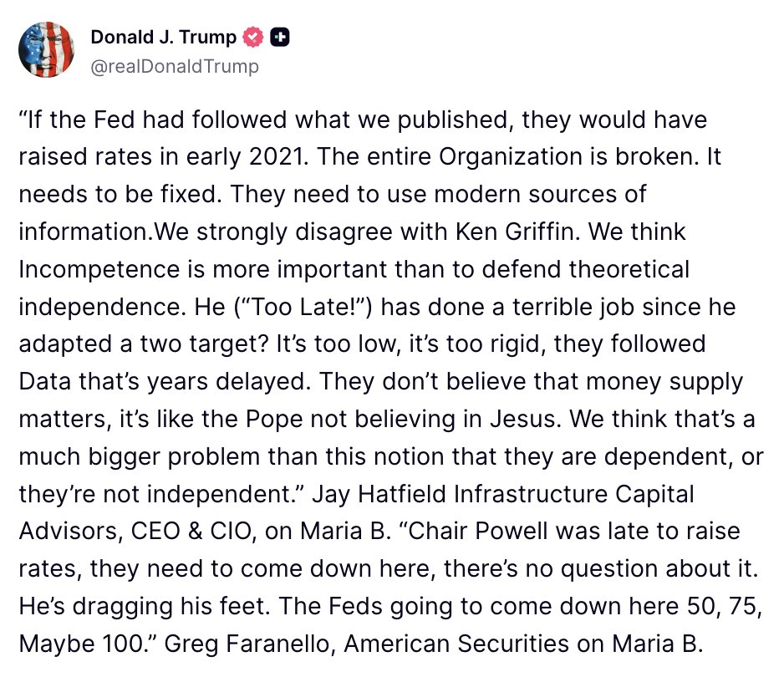This screenshot has width=784, height=677.
Task: Click the word Organization in post
Action: tap(510, 157)
